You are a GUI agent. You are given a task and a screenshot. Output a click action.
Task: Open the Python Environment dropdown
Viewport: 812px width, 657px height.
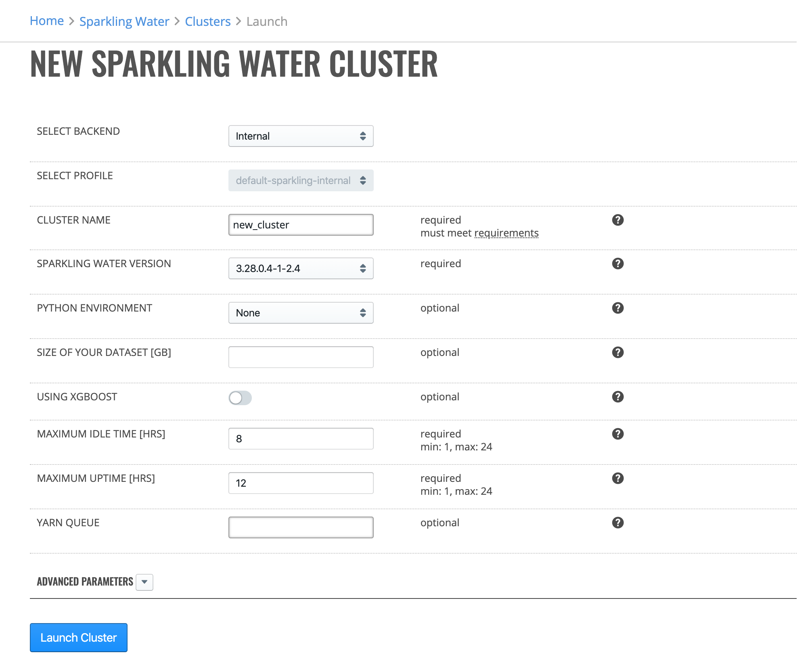click(x=301, y=313)
